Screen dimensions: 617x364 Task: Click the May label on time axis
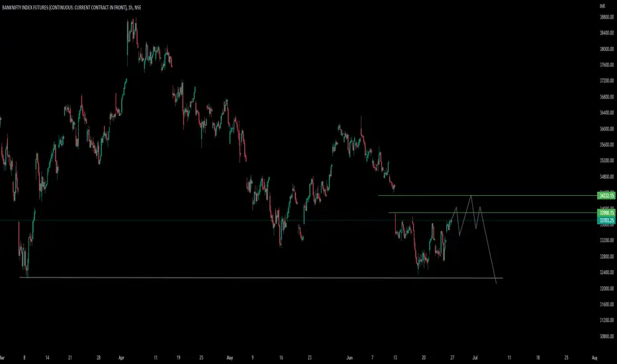(230, 357)
